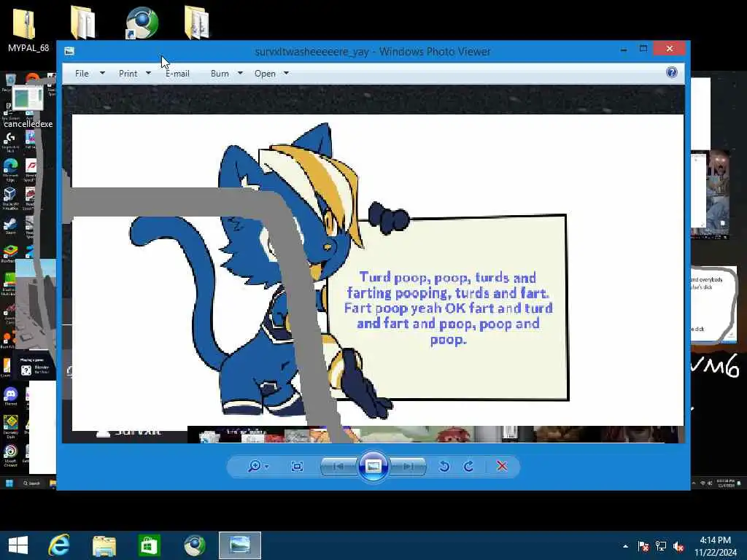Open the fourth desktop folder icon
Screen dimensions: 747x560
[x=197, y=23]
